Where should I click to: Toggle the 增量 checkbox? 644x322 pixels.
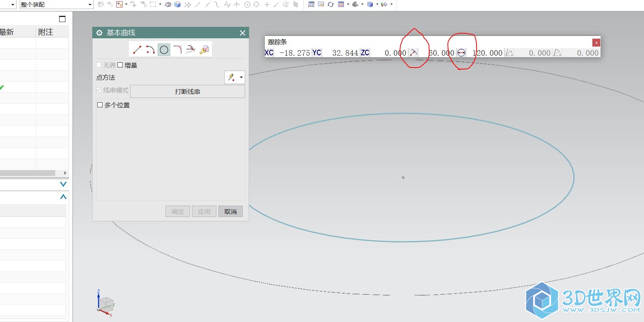click(x=120, y=65)
